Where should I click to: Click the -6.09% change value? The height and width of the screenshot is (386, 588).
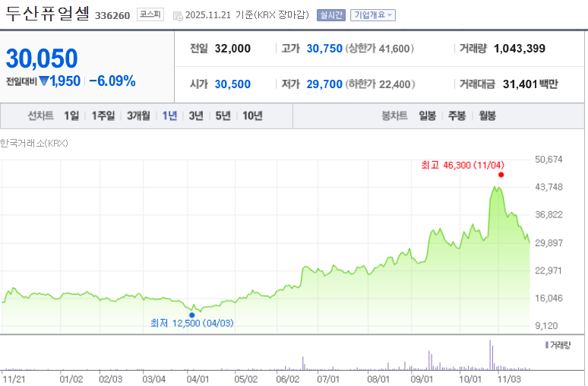112,81
